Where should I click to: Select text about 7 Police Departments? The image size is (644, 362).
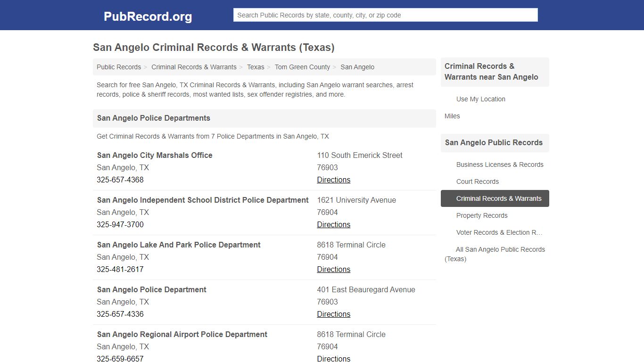[213, 136]
